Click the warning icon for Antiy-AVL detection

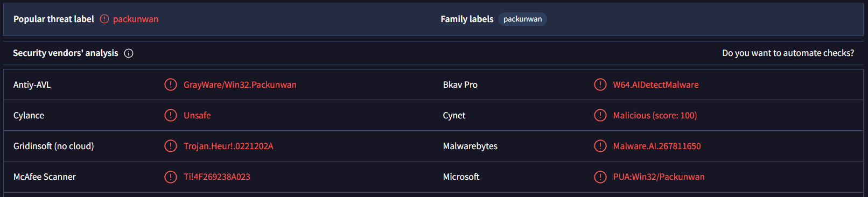(171, 85)
